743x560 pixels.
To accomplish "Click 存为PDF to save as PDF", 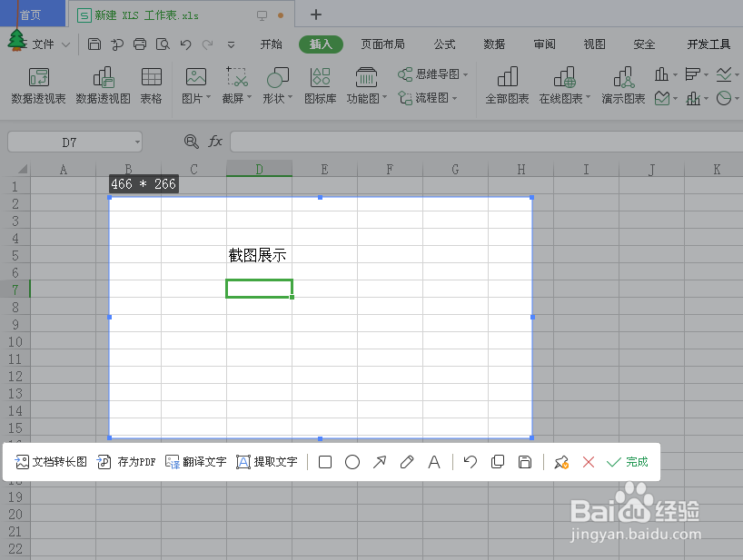I will [x=126, y=462].
